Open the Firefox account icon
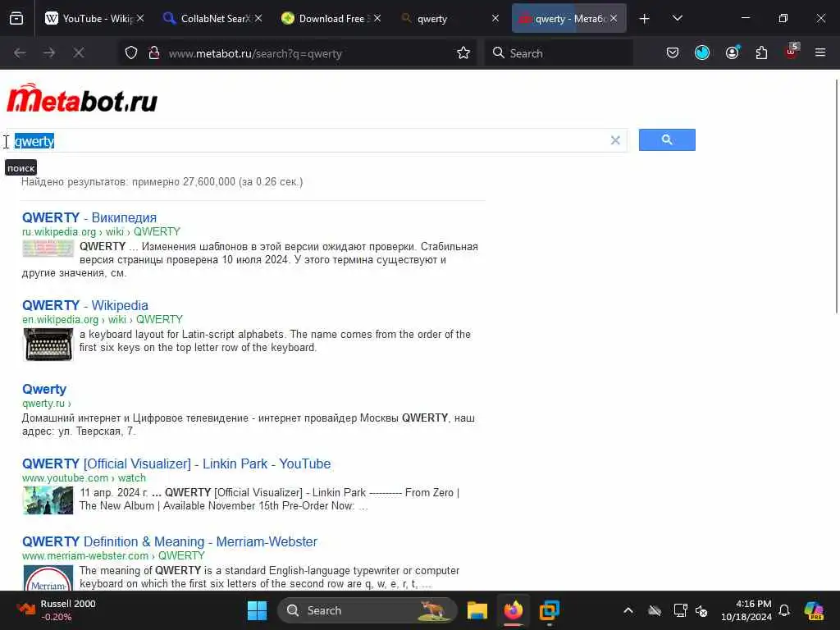Viewport: 840px width, 630px height. click(732, 52)
